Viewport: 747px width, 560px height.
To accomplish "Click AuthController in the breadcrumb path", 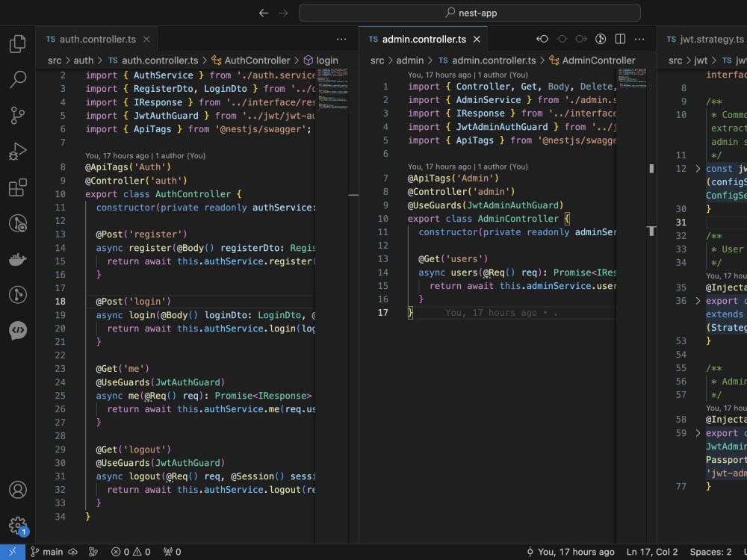I will [256, 60].
